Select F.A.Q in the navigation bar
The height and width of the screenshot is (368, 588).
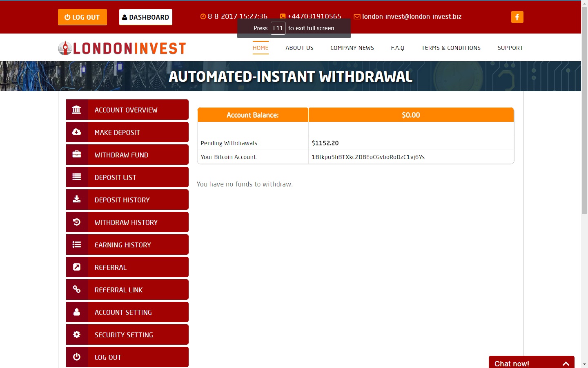coord(397,48)
